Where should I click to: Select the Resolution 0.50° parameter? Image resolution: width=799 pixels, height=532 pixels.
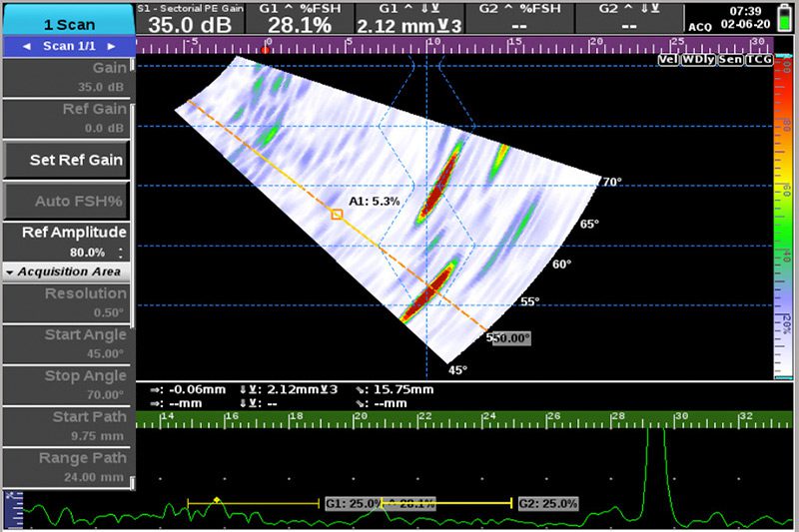click(67, 302)
